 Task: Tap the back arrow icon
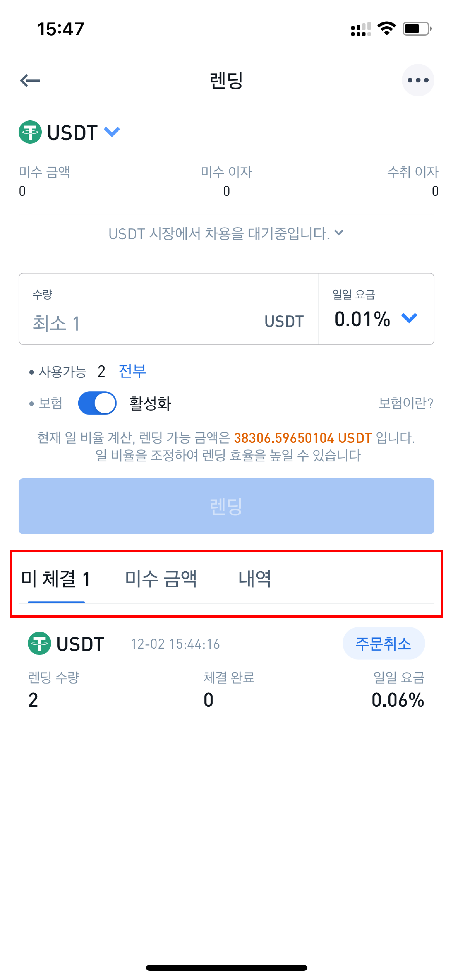(30, 80)
